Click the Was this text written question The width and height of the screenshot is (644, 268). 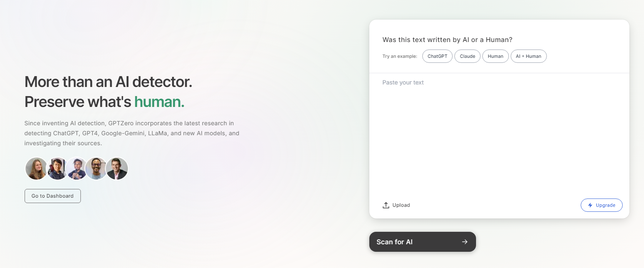[447, 40]
